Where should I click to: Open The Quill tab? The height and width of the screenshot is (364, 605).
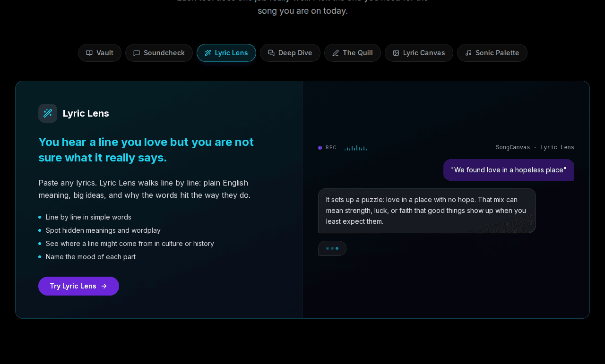353,53
